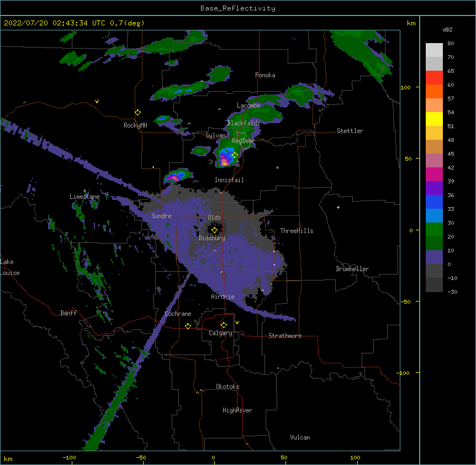Pick the orange 60-57 dBZ legend swatch
476x465 pixels.
434,91
